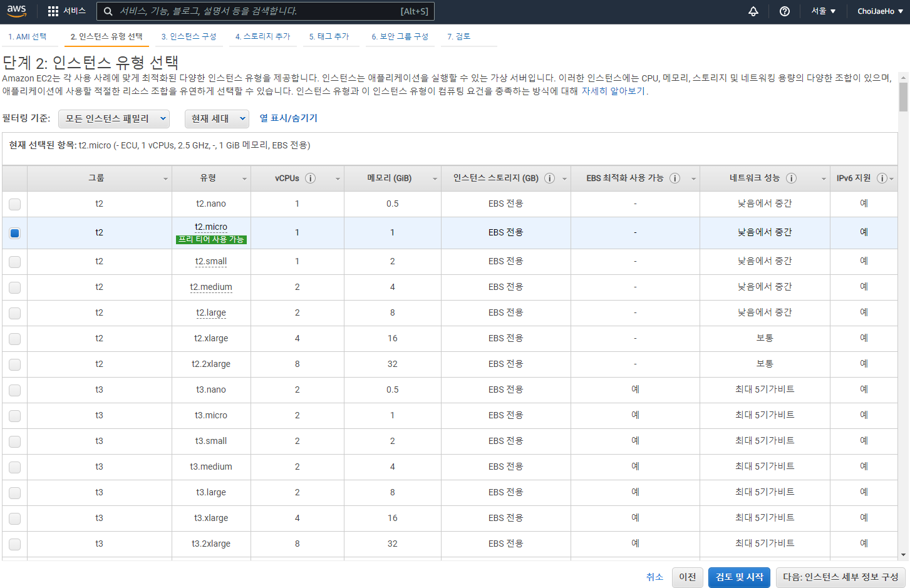
Task: Go to step 3 인스턴스 구성 tab
Action: pyautogui.click(x=189, y=36)
